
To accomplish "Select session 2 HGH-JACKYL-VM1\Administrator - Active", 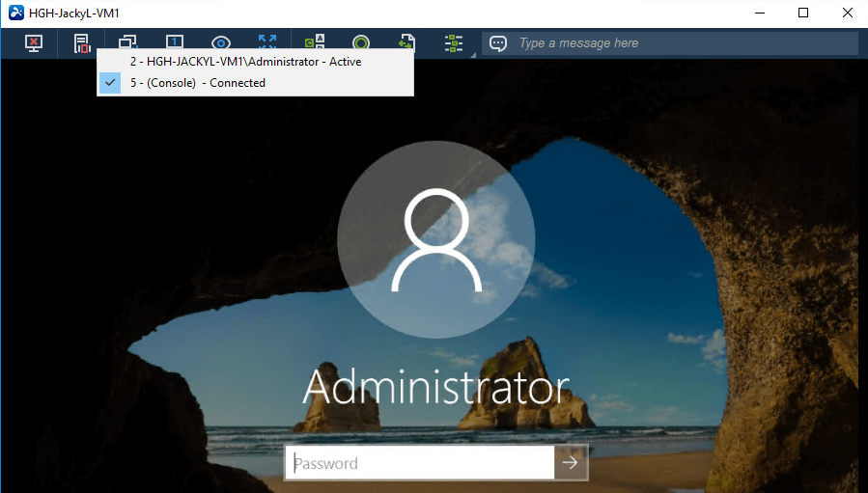I will click(x=245, y=62).
